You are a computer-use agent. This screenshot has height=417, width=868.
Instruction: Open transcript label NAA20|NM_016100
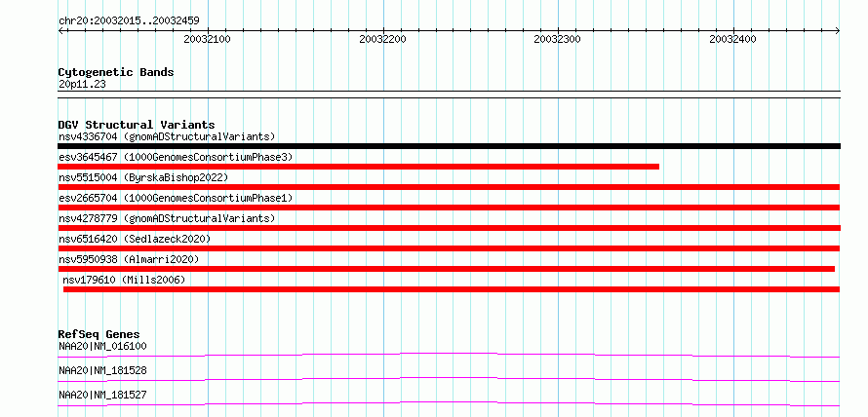(102, 346)
